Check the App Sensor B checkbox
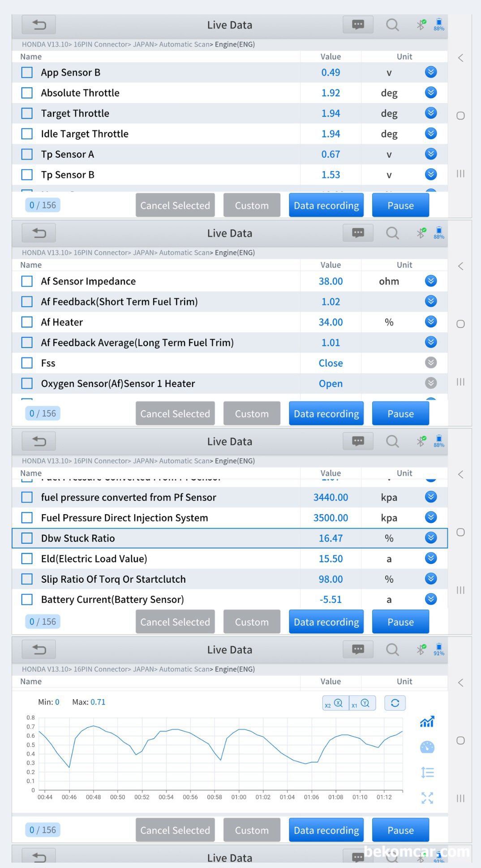Viewport: 481px width, 868px height. click(x=27, y=73)
